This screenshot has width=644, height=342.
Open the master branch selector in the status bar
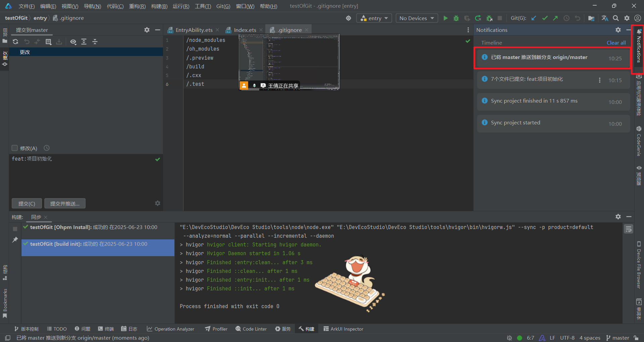pyautogui.click(x=618, y=338)
